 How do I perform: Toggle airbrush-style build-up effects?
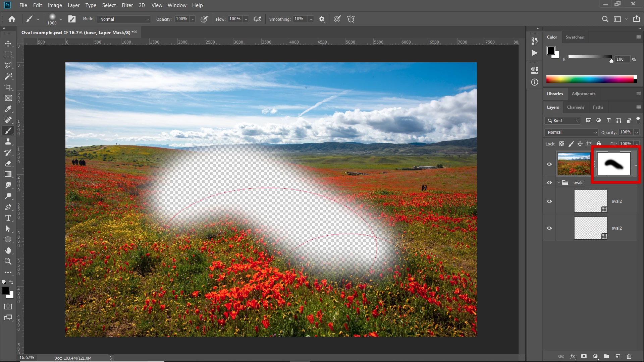coord(257,19)
